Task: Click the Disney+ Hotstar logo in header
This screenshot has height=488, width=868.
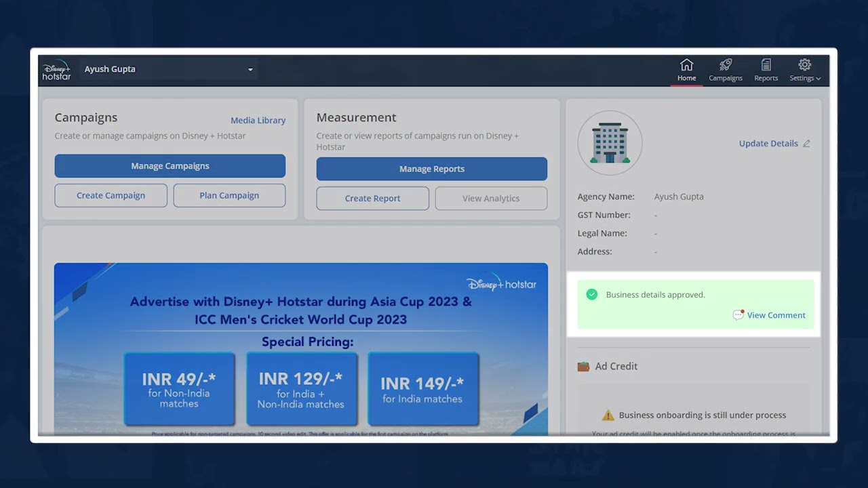Action: coord(56,70)
